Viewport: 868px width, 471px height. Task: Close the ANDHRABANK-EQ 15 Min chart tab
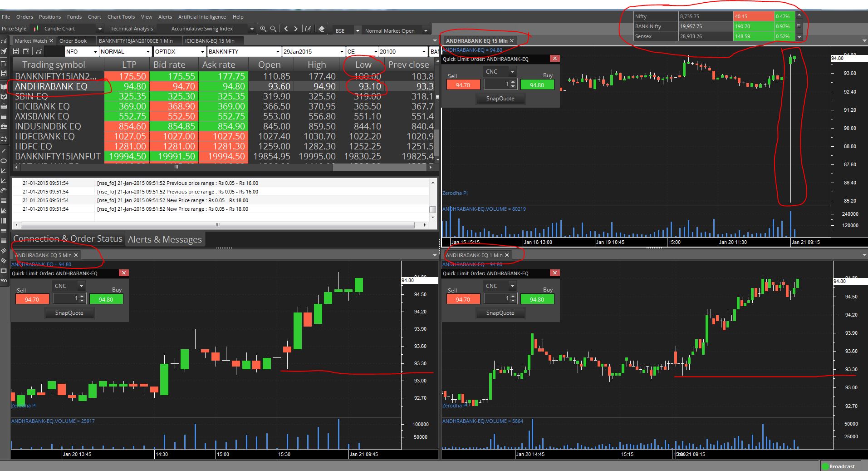pyautogui.click(x=512, y=41)
